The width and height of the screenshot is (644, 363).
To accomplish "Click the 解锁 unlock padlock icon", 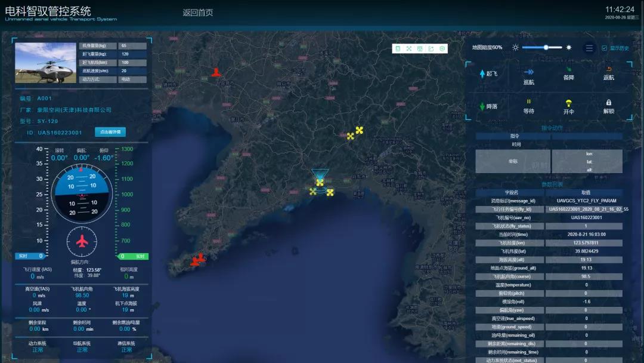I will pyautogui.click(x=609, y=103).
